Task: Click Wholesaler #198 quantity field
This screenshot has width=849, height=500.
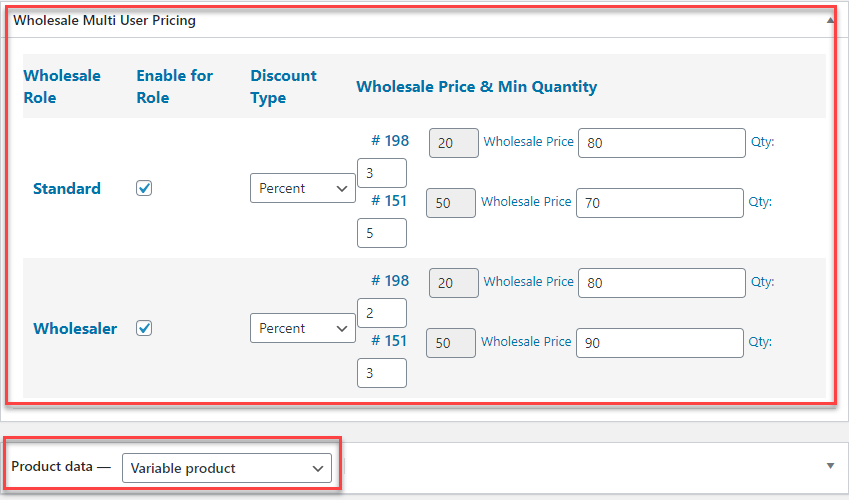Action: [381, 313]
